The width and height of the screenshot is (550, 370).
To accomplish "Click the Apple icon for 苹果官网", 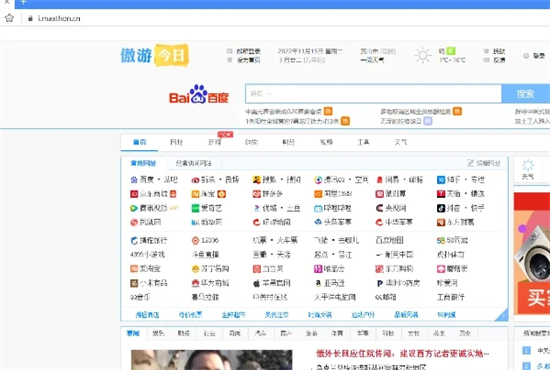I will point(256,283).
